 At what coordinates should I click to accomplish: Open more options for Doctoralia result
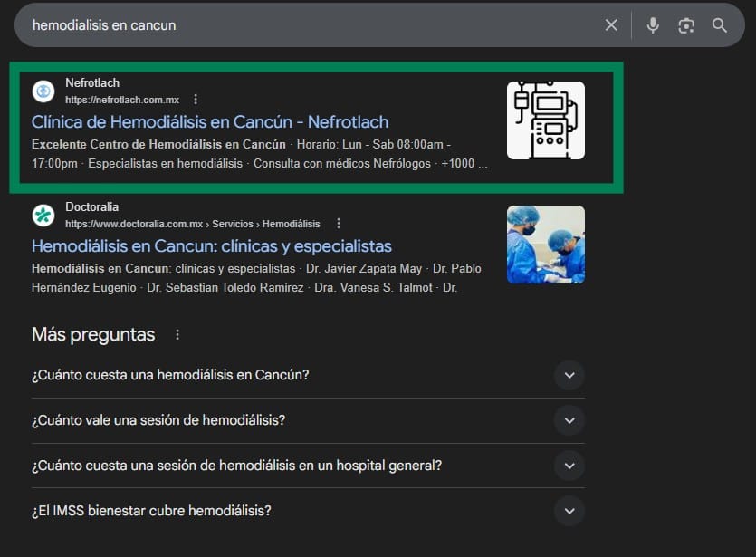339,224
